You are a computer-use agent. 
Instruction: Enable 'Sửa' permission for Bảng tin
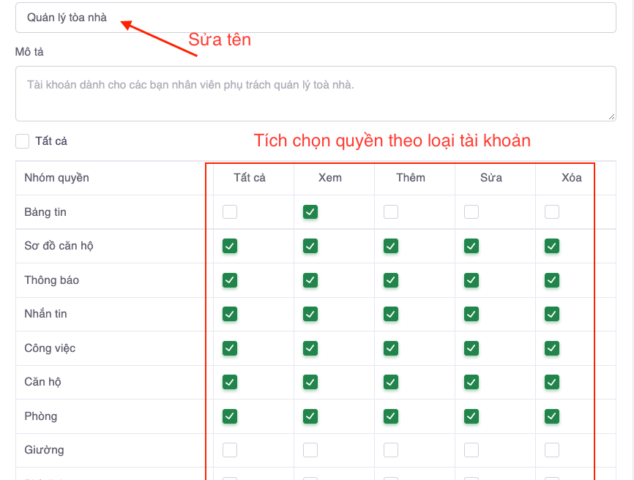[471, 212]
